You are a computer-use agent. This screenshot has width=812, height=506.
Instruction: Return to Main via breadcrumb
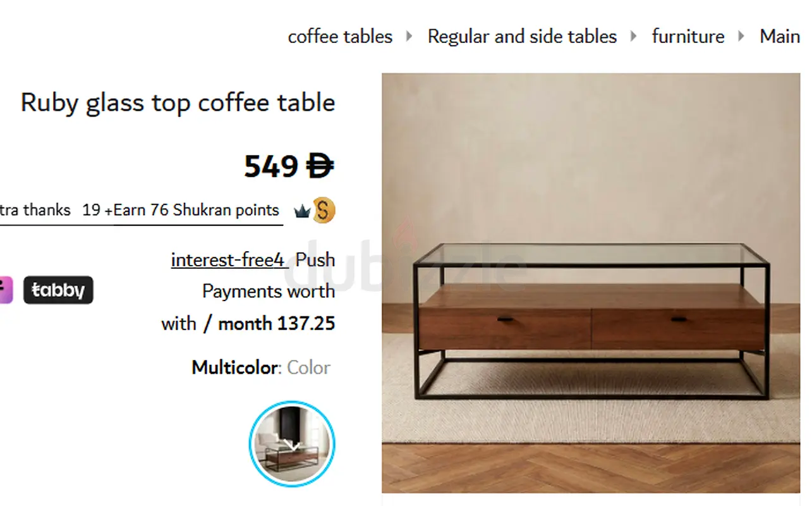coord(780,37)
